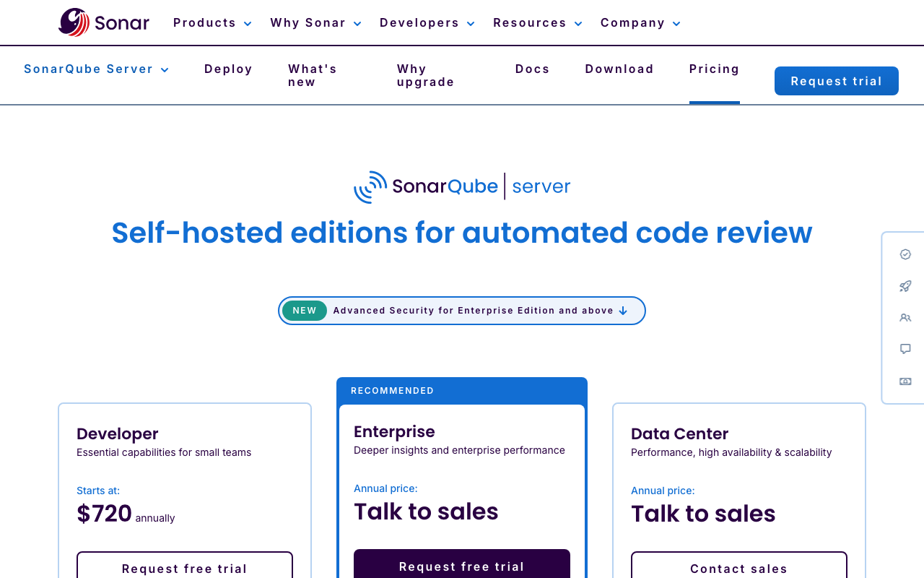Click 'Performance, high availability & scalability' text
924x578 pixels.
coord(731,452)
